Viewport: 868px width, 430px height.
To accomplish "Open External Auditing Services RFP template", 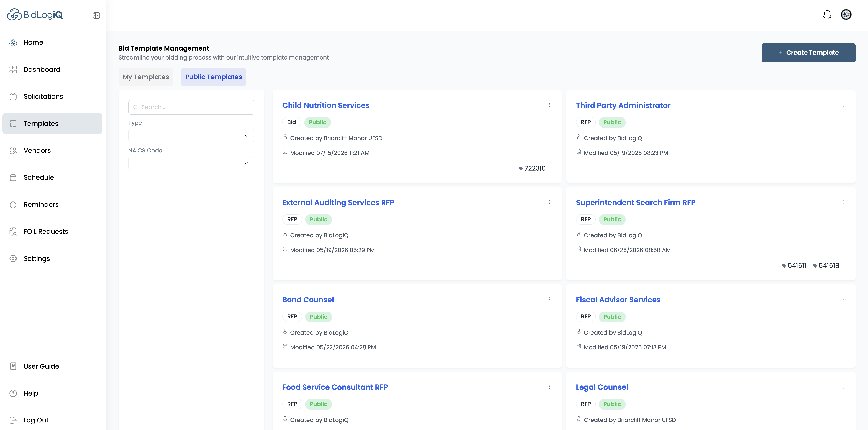I will pyautogui.click(x=338, y=202).
